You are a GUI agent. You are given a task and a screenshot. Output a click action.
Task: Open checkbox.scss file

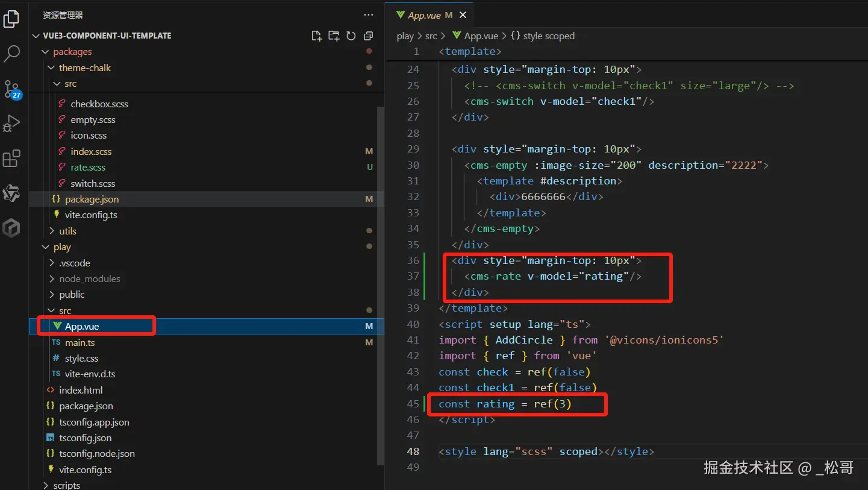(x=99, y=104)
